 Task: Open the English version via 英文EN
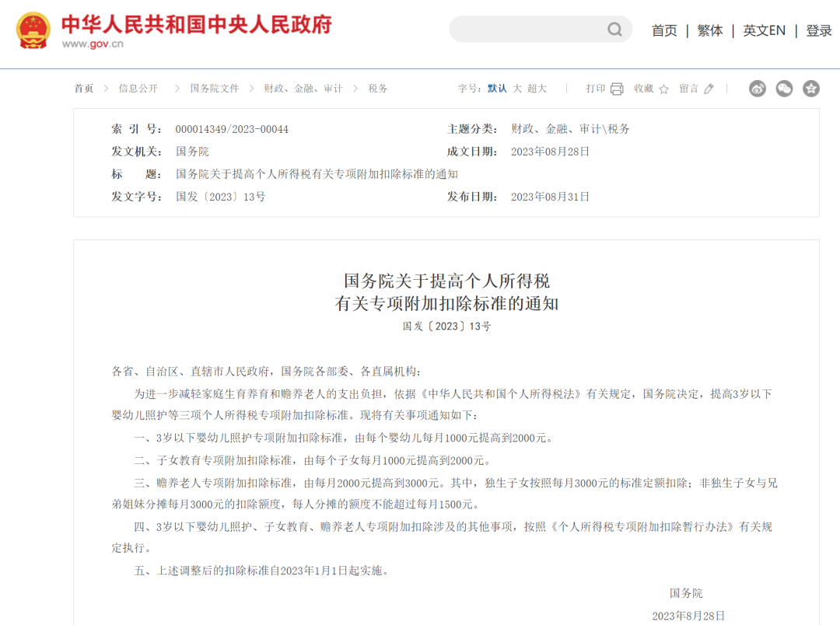tap(764, 30)
